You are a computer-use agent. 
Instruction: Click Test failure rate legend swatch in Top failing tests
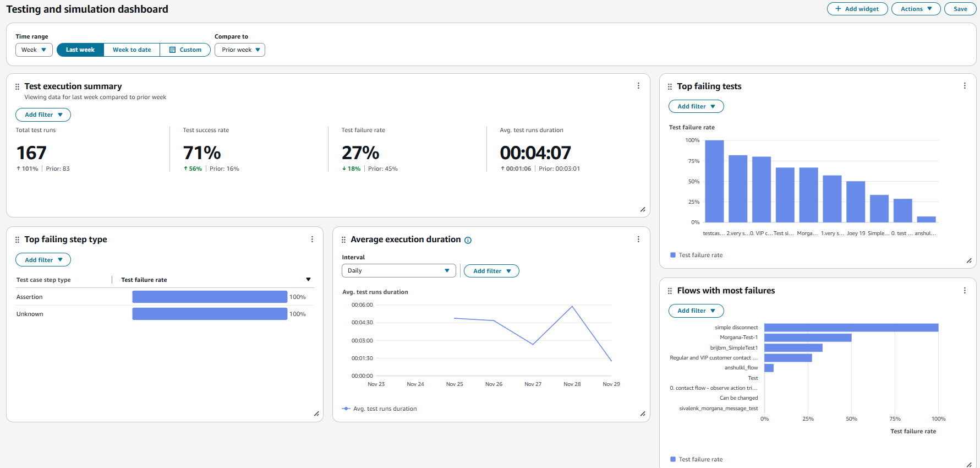pyautogui.click(x=673, y=255)
